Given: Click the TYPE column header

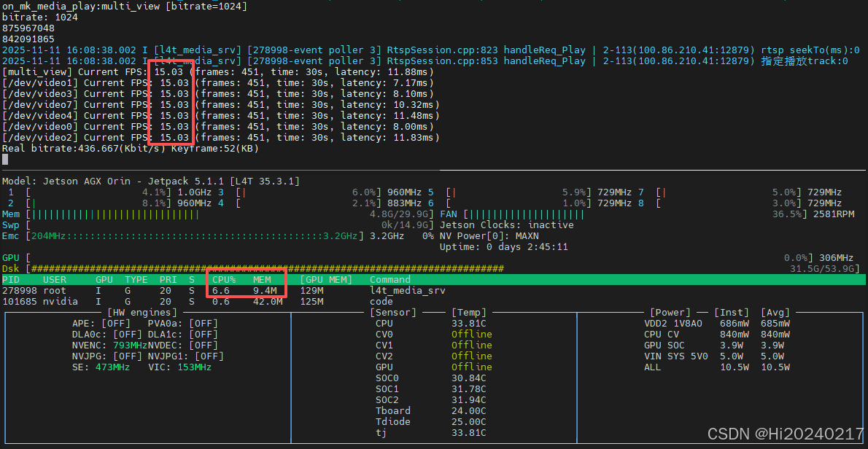Looking at the screenshot, I should pyautogui.click(x=136, y=280).
